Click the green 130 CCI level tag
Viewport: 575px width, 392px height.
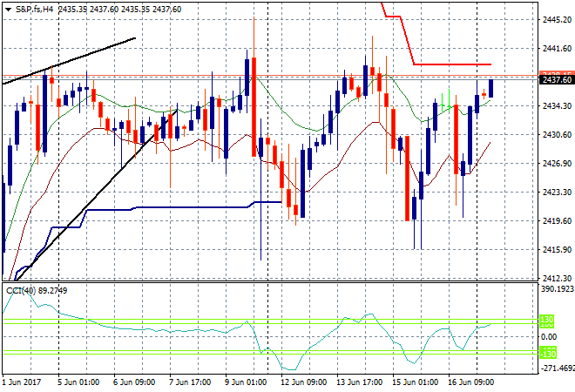coord(547,321)
